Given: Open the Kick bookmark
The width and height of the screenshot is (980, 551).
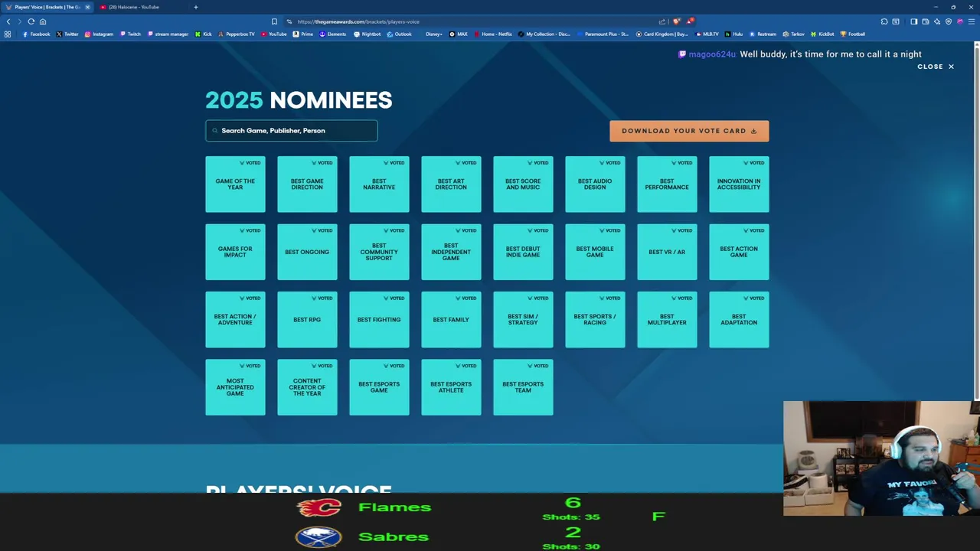Looking at the screenshot, I should click(203, 34).
